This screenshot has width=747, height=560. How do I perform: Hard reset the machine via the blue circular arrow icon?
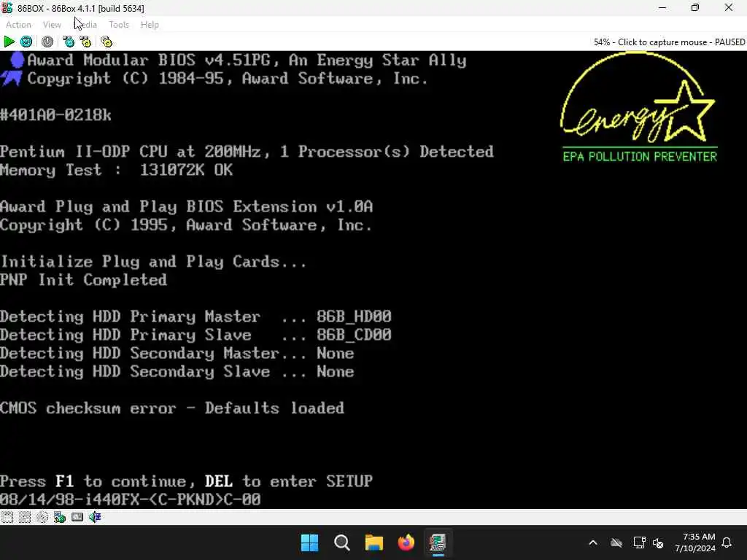pos(26,42)
